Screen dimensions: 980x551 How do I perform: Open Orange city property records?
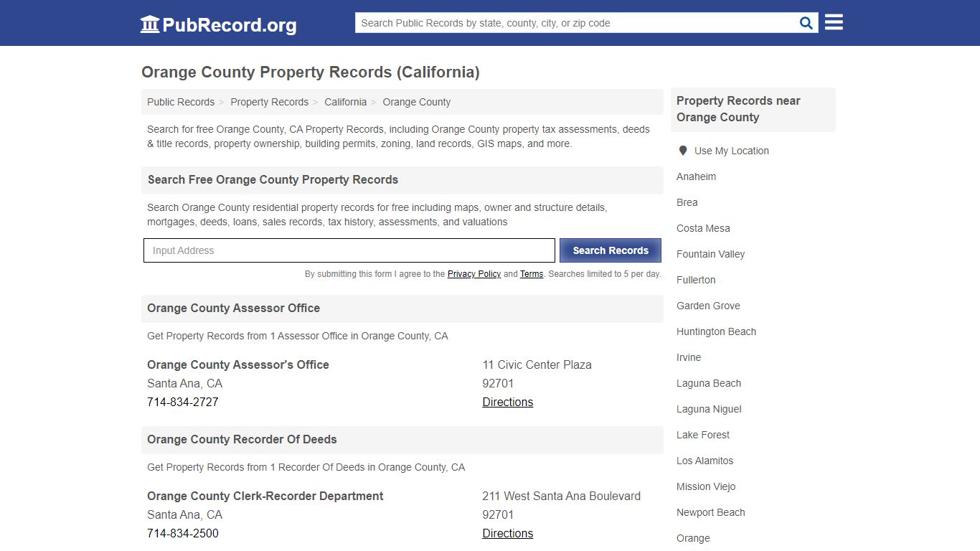(x=693, y=538)
